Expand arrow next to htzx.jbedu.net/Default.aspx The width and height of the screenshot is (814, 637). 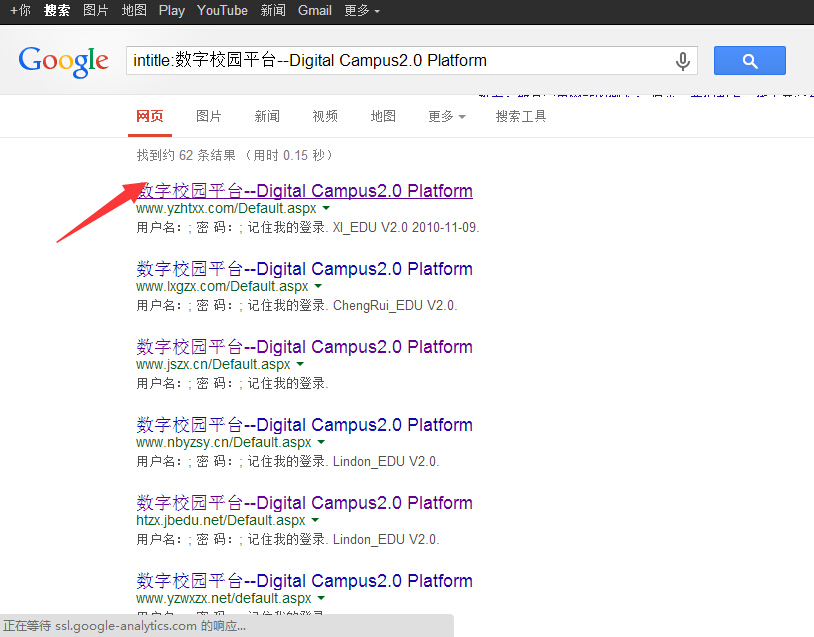(x=315, y=520)
